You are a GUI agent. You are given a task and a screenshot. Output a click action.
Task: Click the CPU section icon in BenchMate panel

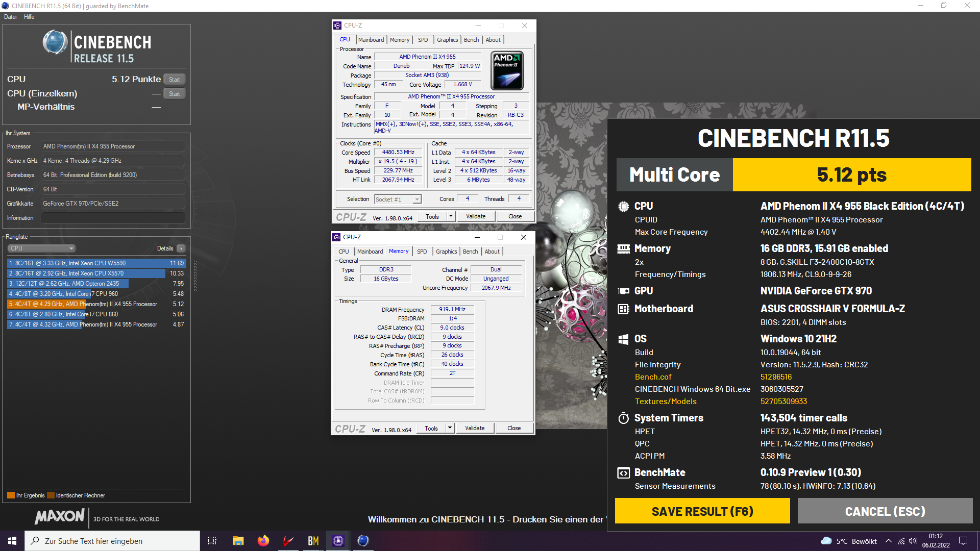(623, 206)
